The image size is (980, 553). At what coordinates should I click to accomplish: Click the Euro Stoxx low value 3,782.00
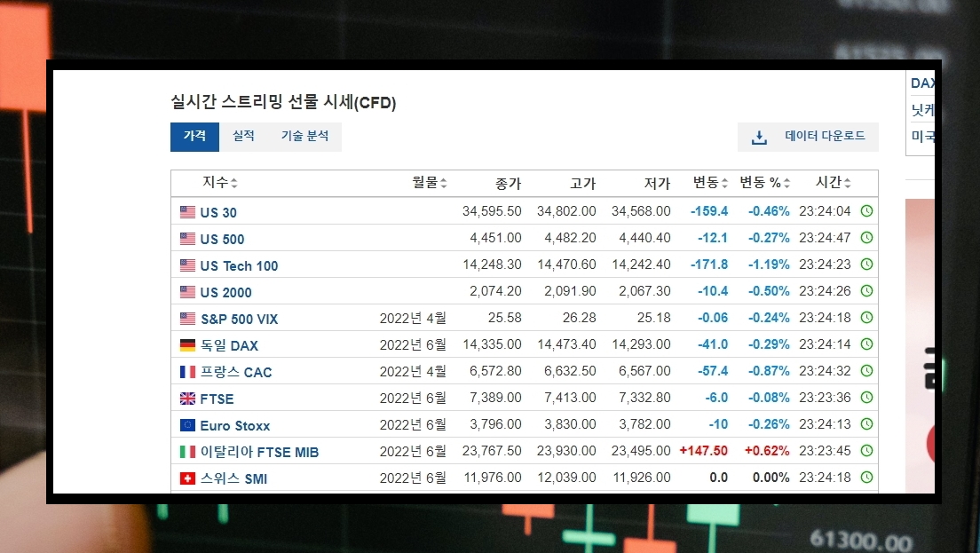(x=644, y=424)
